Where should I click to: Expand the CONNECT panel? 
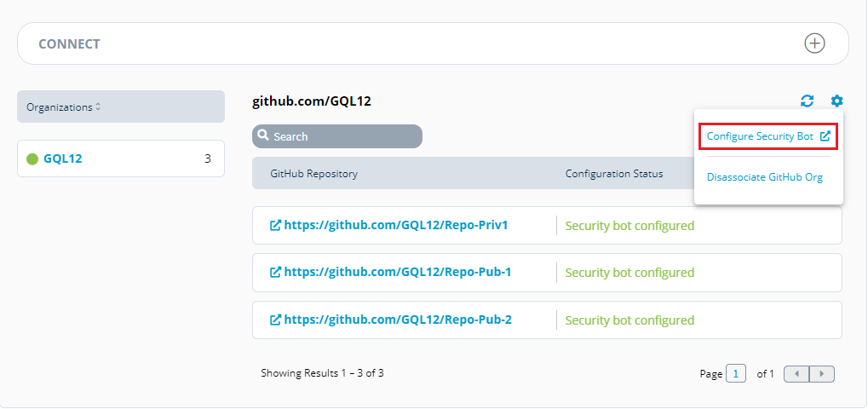[433, 43]
